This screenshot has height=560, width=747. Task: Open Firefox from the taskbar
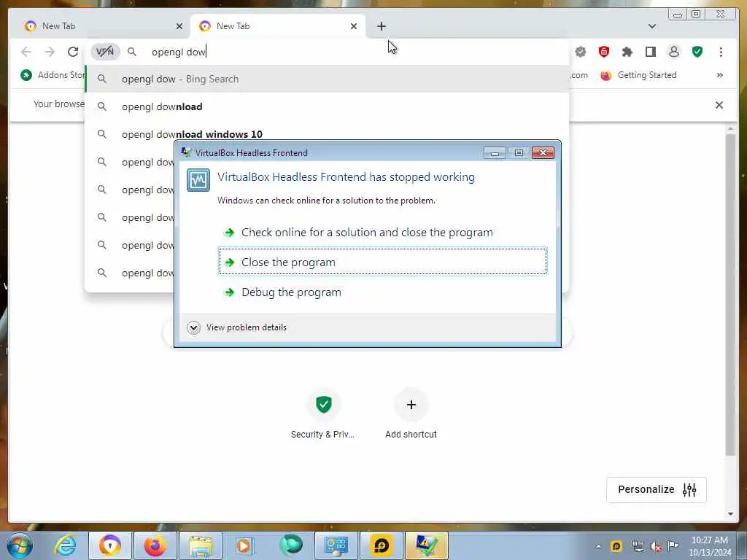(x=155, y=545)
